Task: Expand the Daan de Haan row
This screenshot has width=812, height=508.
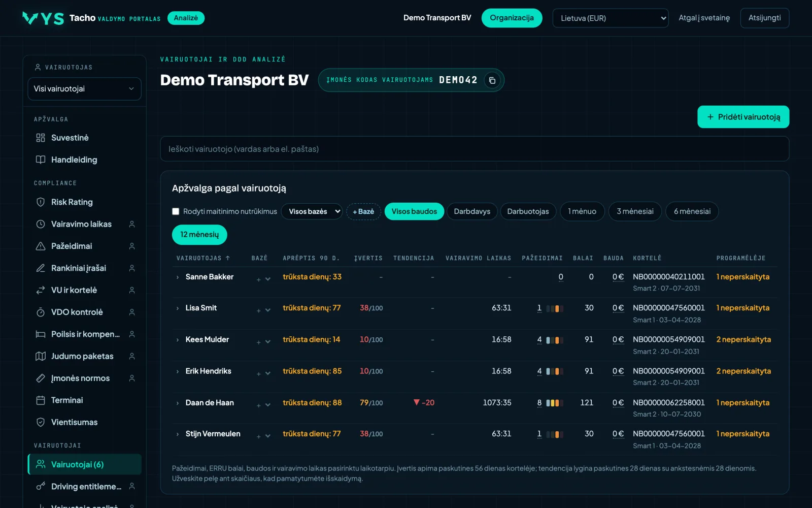Action: point(178,403)
